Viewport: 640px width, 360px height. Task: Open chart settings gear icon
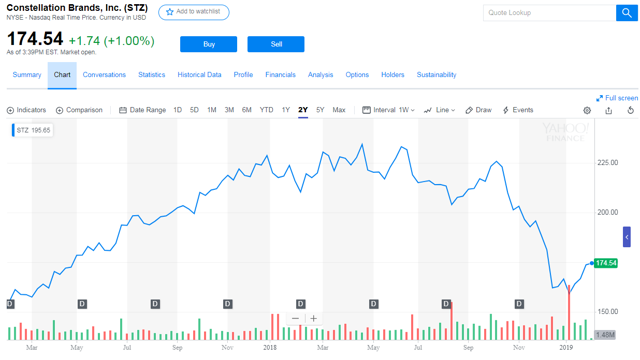pos(587,110)
